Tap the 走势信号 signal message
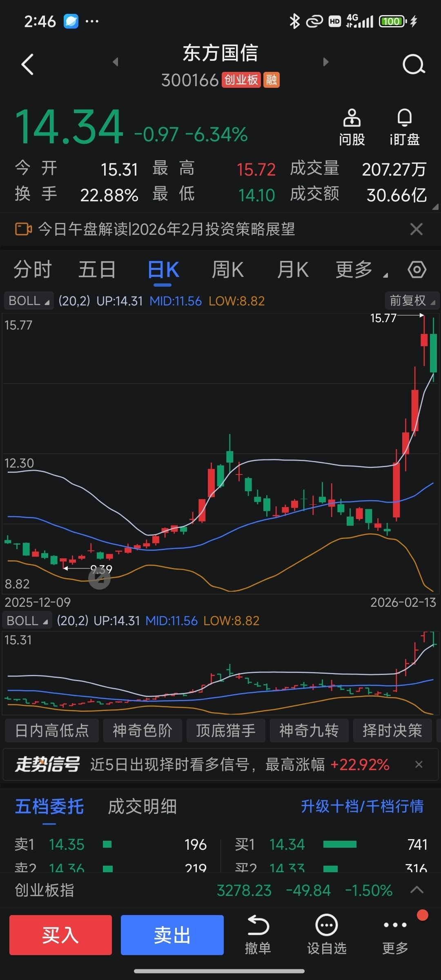This screenshot has height=980, width=441. [x=240, y=764]
